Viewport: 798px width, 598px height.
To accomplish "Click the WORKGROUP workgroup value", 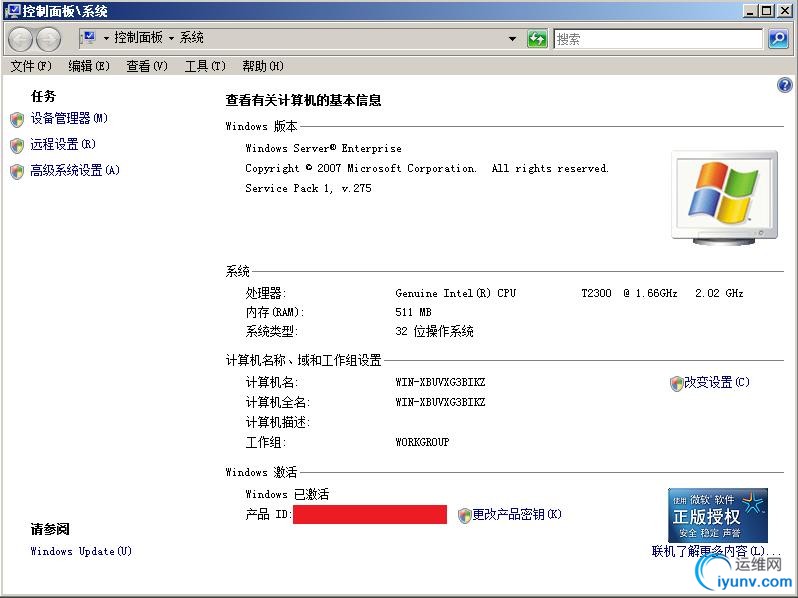I will (x=422, y=442).
